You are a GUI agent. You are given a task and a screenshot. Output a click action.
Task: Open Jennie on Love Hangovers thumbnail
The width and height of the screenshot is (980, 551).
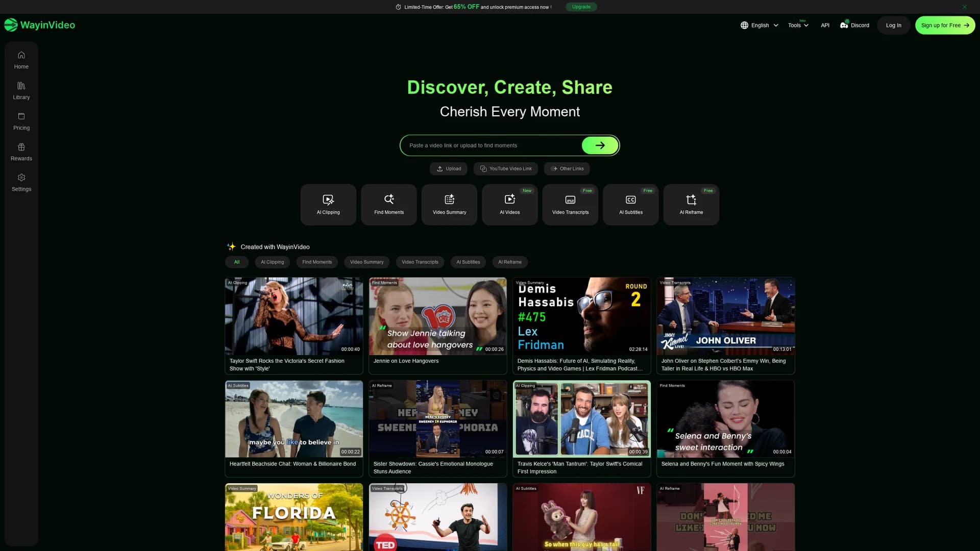coord(438,316)
